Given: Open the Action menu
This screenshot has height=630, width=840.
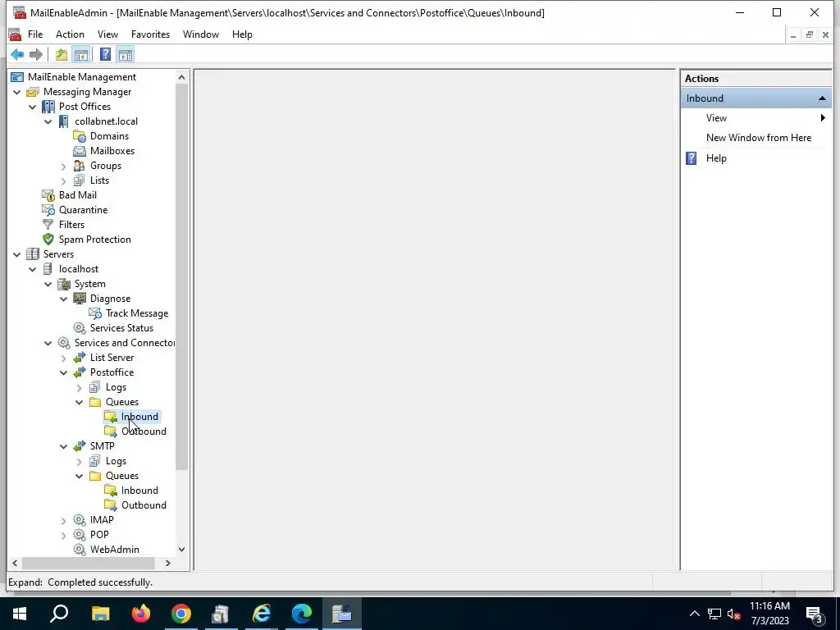Looking at the screenshot, I should click(x=71, y=34).
